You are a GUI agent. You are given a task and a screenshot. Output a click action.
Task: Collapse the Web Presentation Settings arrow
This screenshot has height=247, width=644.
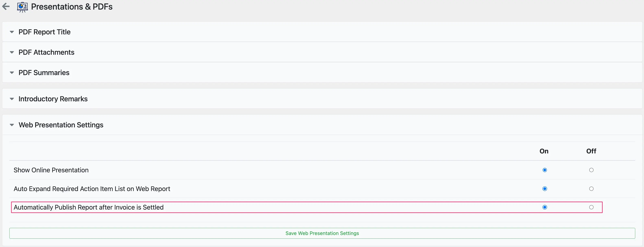click(x=12, y=125)
